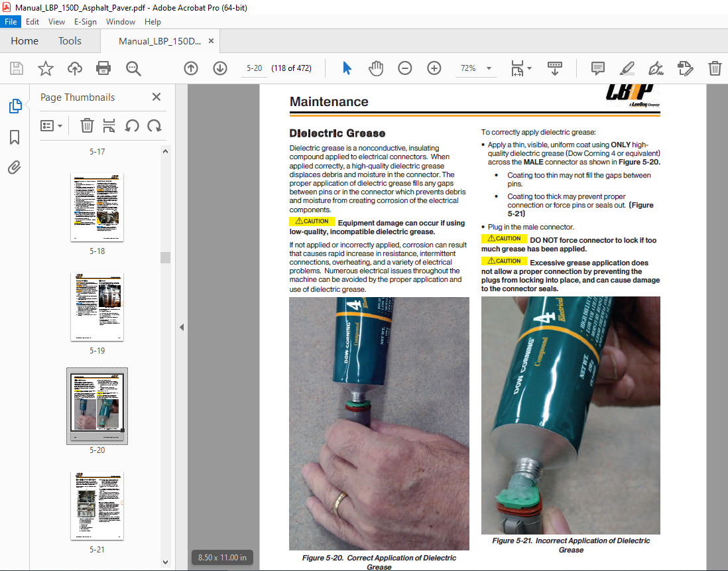Open the Edit menu
This screenshot has width=728, height=571.
click(x=32, y=22)
